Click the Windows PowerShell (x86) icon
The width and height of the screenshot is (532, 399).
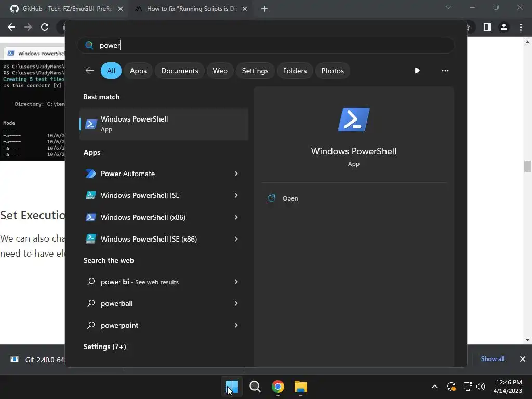point(90,217)
